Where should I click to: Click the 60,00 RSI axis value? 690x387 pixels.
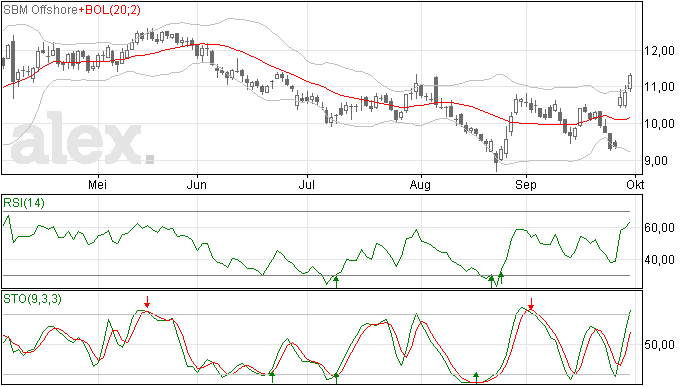[x=659, y=228]
